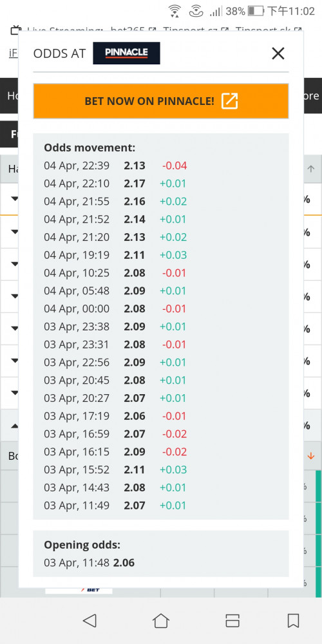
Task: Open the browser tabs switcher icon
Action: coord(232,621)
